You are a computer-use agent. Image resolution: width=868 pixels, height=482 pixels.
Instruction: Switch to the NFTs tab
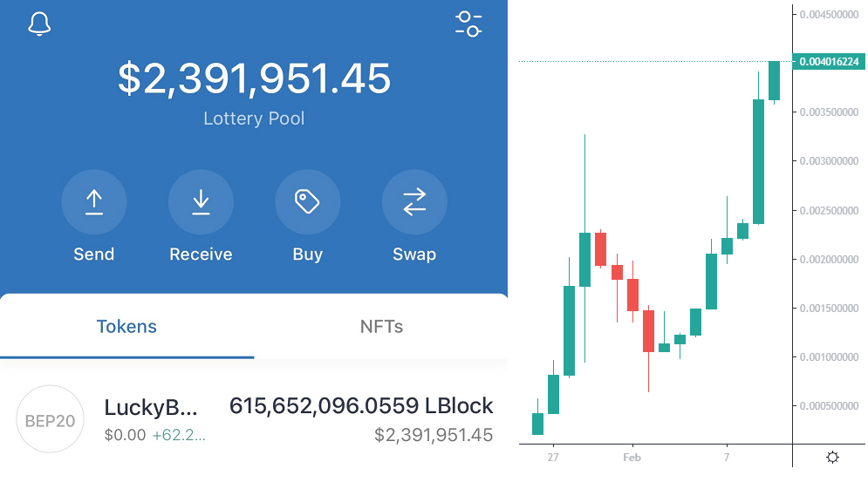[x=381, y=327]
